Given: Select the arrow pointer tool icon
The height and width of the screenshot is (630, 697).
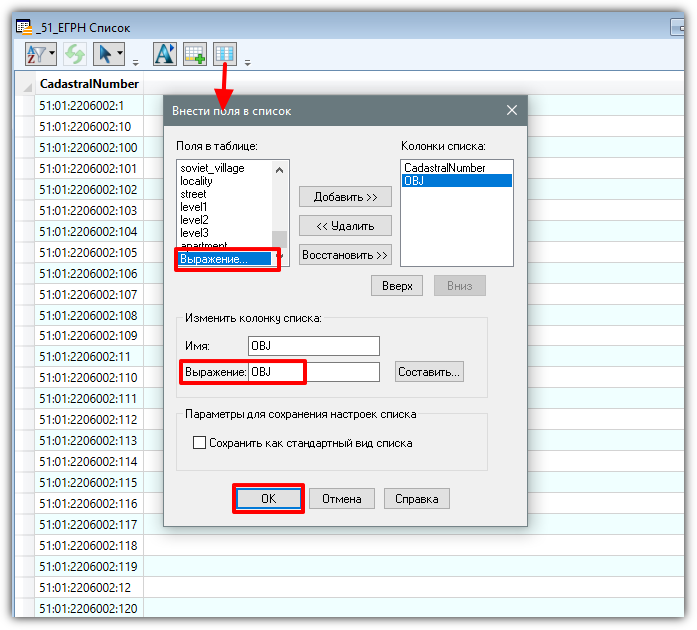Looking at the screenshot, I should pyautogui.click(x=104, y=54).
